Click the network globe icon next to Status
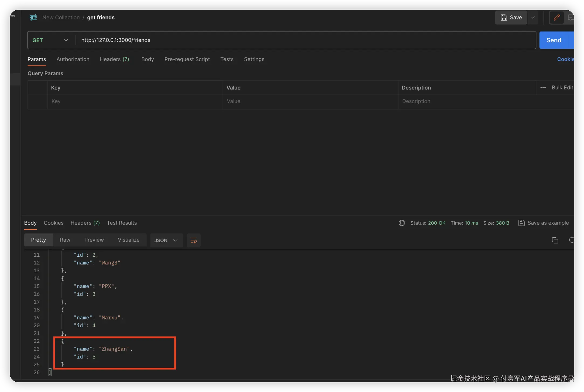Screen dimensions: 584x392 [402, 223]
